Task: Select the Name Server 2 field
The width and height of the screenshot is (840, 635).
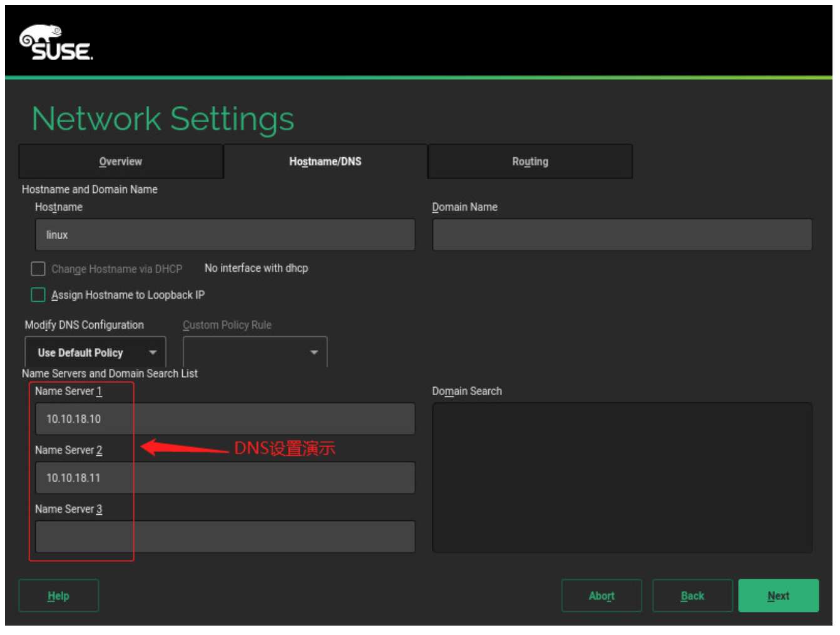Action: click(225, 478)
